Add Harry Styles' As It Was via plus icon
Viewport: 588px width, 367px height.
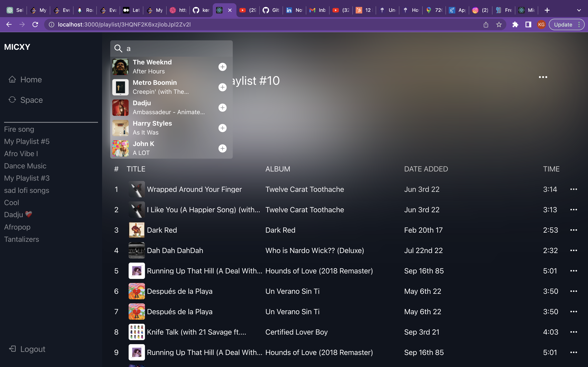[x=222, y=128]
